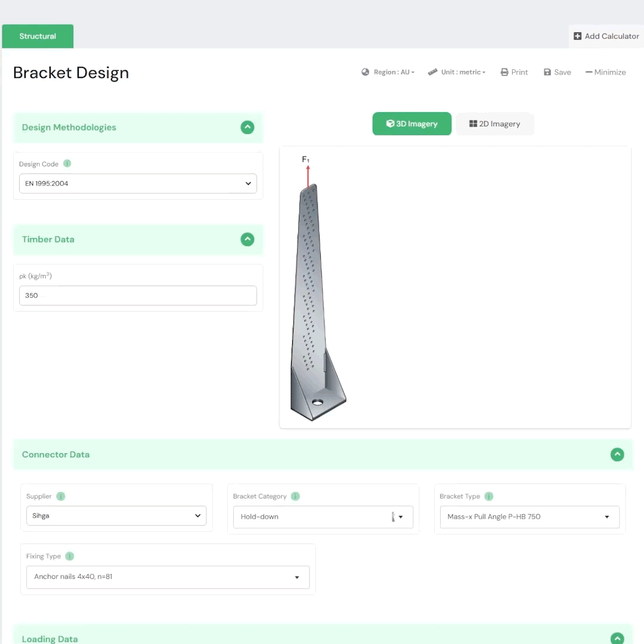This screenshot has width=644, height=644.
Task: Click the Save icon
Action: coord(548,72)
